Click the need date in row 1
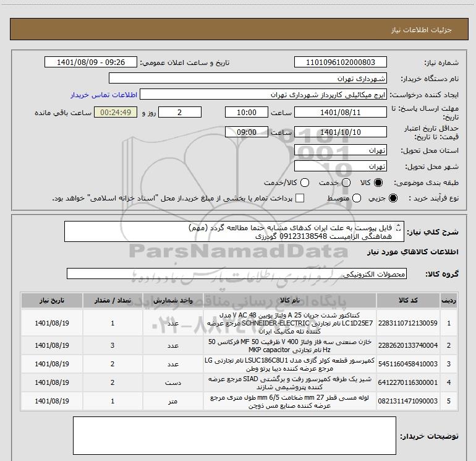This screenshot has height=461, width=476. coord(52,323)
